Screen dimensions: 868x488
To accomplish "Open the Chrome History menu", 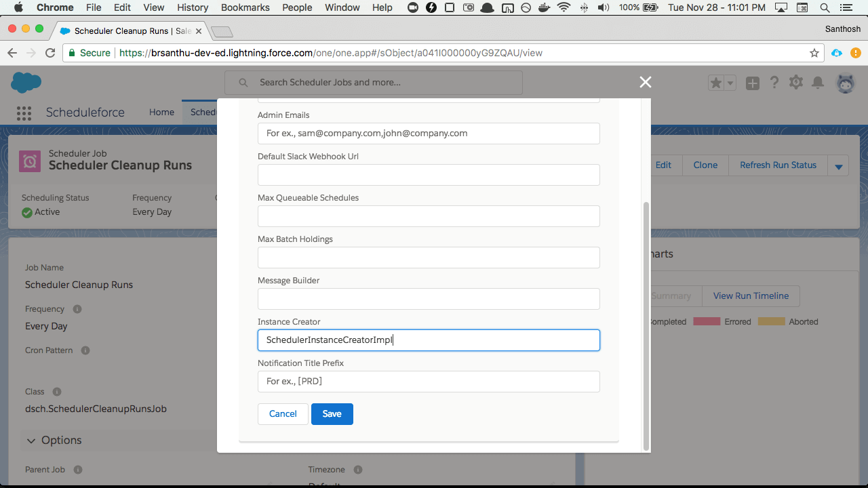I will (x=193, y=7).
